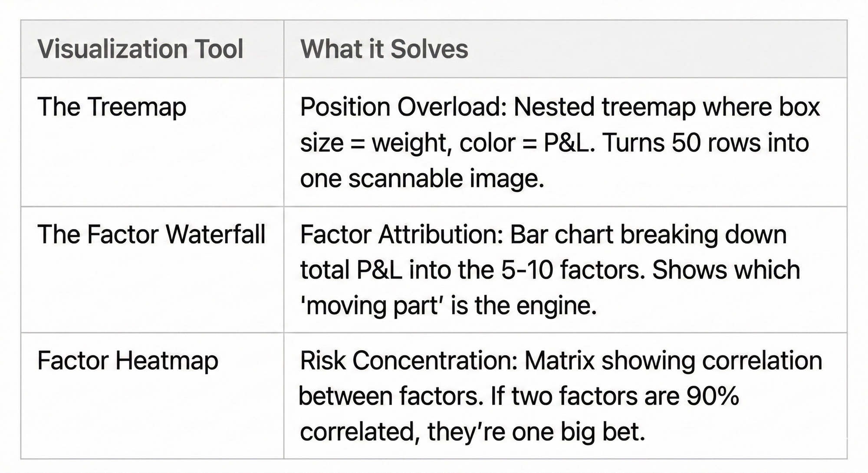Screen dimensions: 868x473
Task: Click the "Visualization Tool" column header
Action: point(140,49)
